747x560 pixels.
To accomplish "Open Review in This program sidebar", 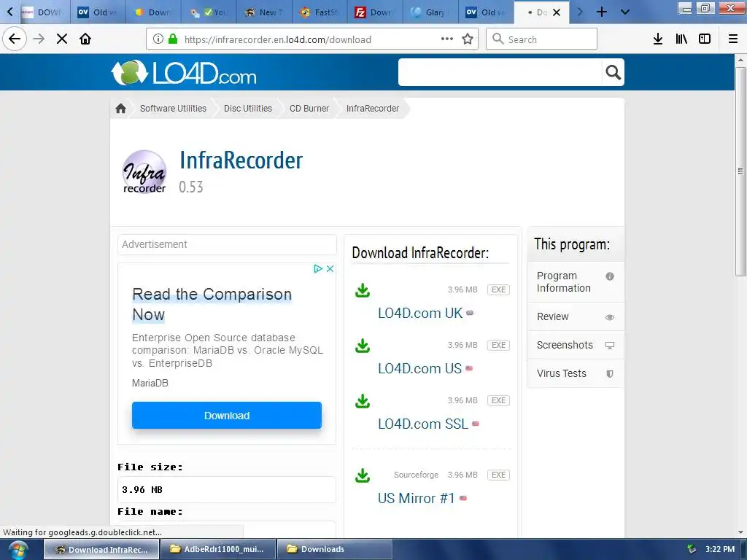I will tap(576, 316).
